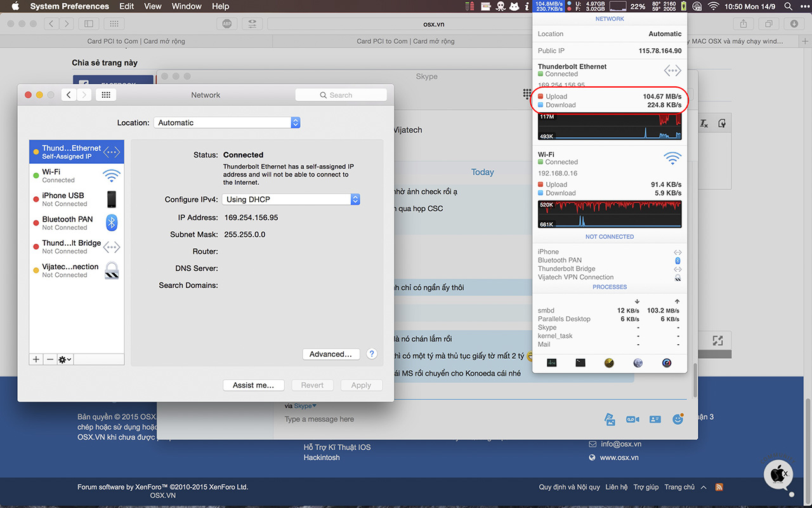Open the gear action menu below services list
The height and width of the screenshot is (508, 812).
(65, 359)
